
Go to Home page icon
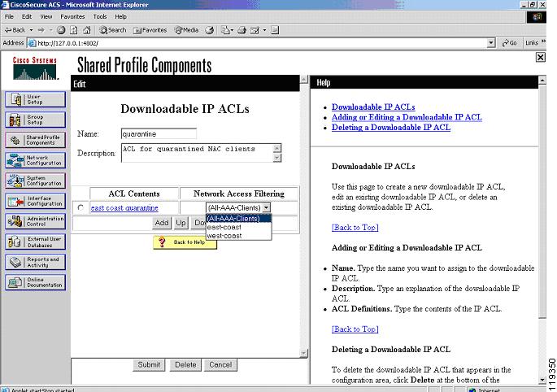click(87, 30)
